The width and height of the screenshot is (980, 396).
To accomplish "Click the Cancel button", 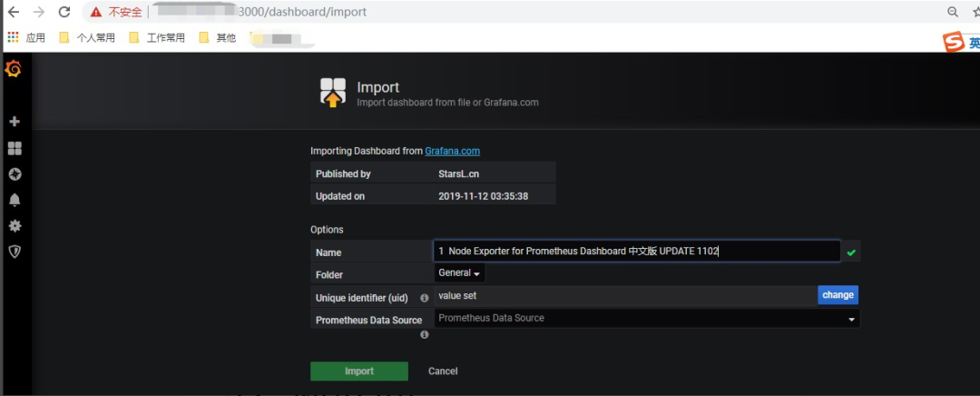I will coord(443,371).
